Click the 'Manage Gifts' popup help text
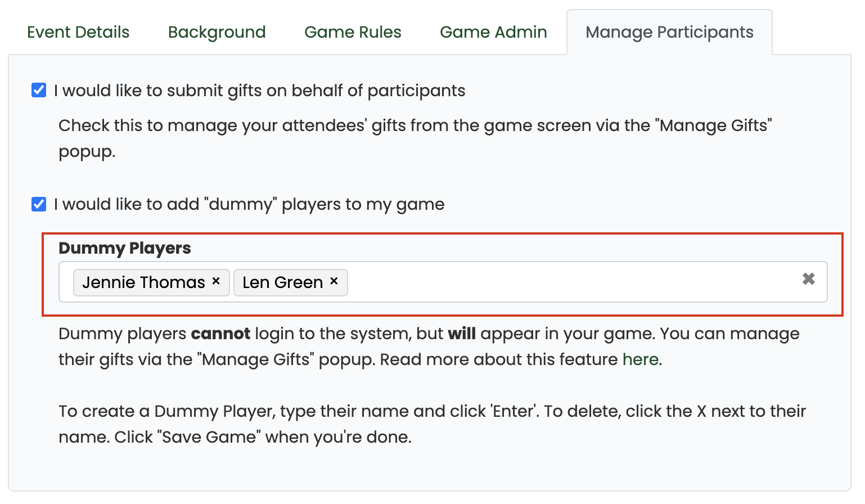Viewport: 865px width, 504px height. (x=415, y=138)
